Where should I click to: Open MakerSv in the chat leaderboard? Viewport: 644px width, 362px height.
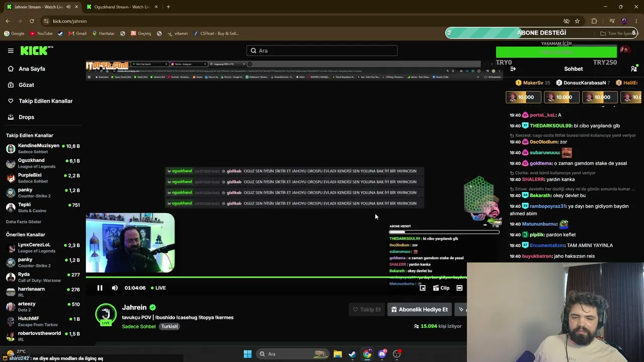533,83
